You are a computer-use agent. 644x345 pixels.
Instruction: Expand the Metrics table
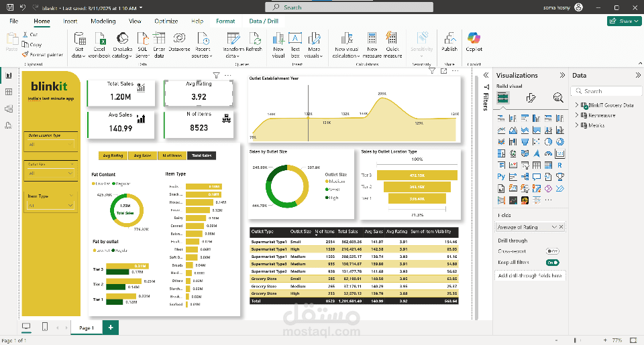(577, 125)
